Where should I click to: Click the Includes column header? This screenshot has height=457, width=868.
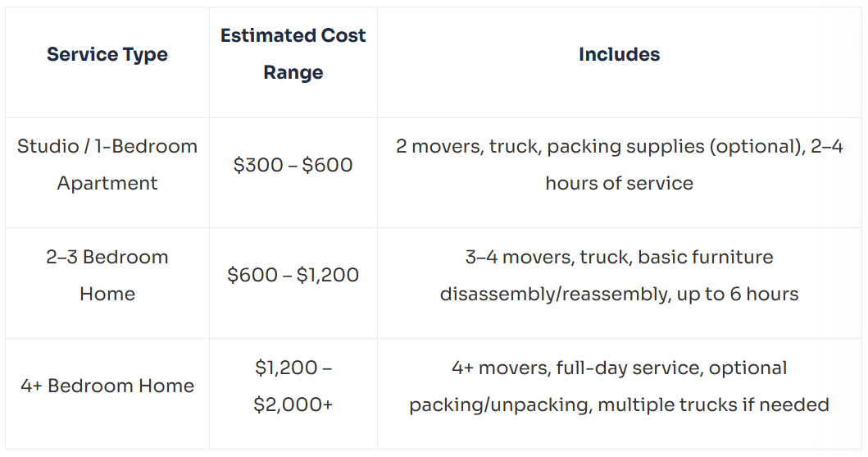click(x=620, y=54)
